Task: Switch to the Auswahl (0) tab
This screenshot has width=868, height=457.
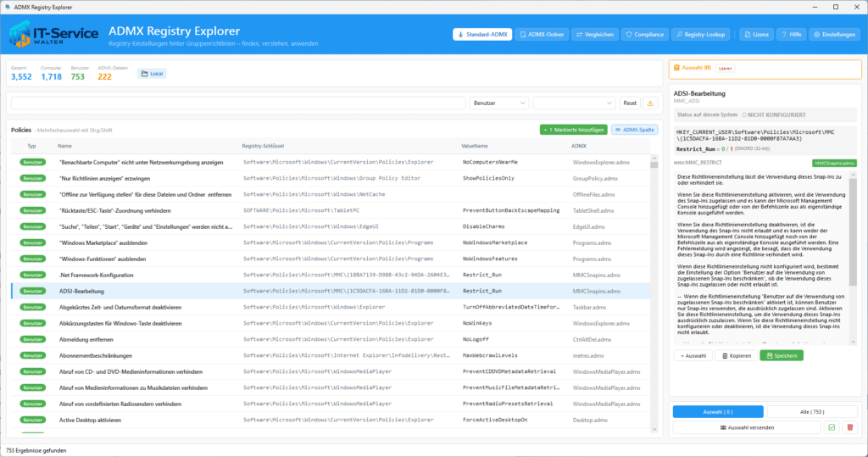Action: 718,411
